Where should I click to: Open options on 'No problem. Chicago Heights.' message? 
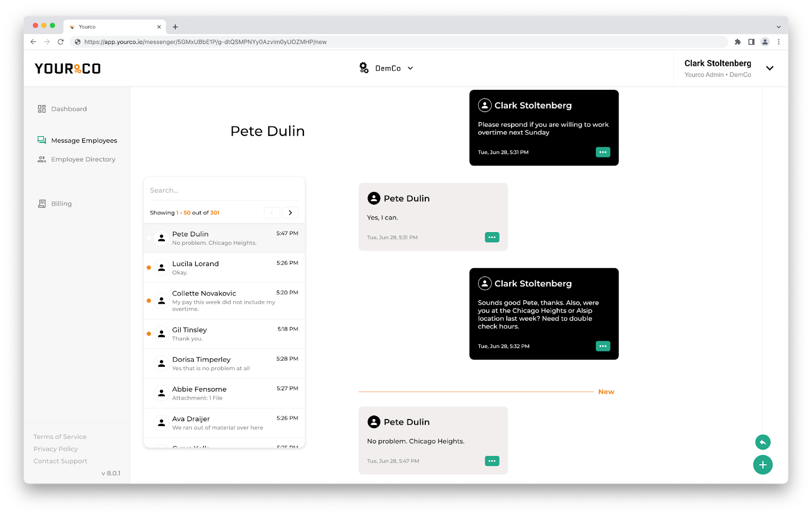(x=492, y=461)
